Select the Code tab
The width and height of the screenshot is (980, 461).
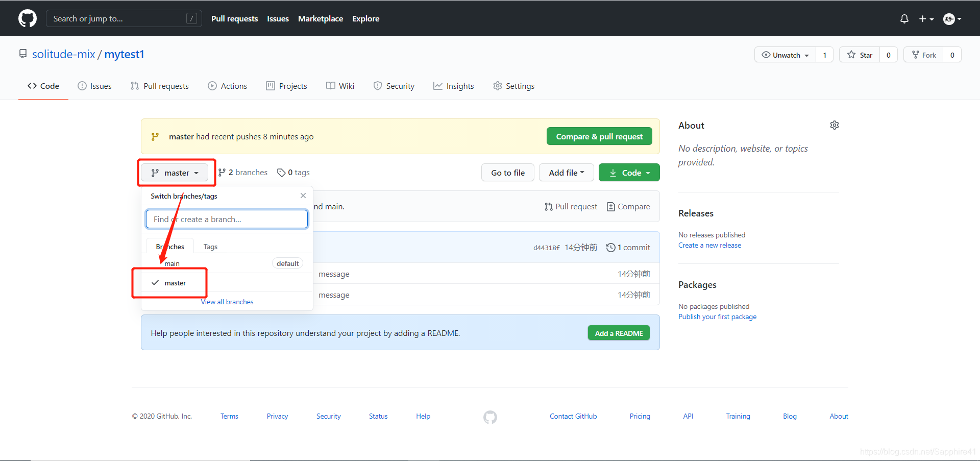pos(43,86)
